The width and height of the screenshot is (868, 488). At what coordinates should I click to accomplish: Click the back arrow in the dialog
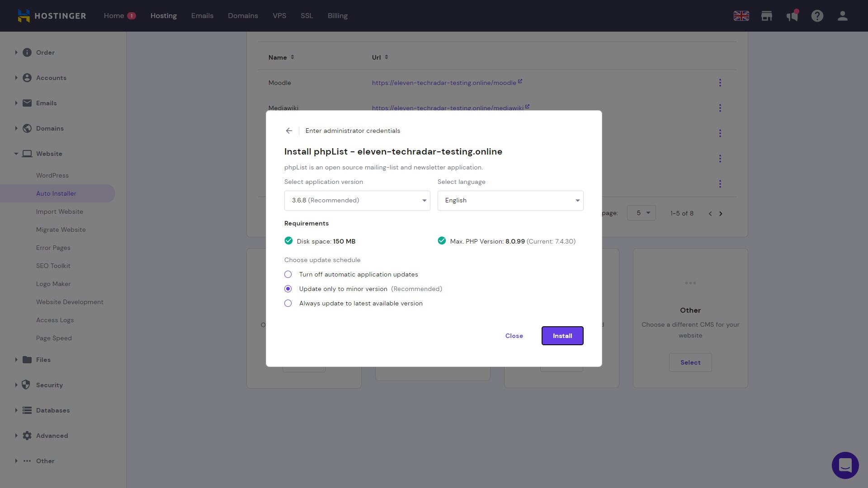tap(289, 131)
